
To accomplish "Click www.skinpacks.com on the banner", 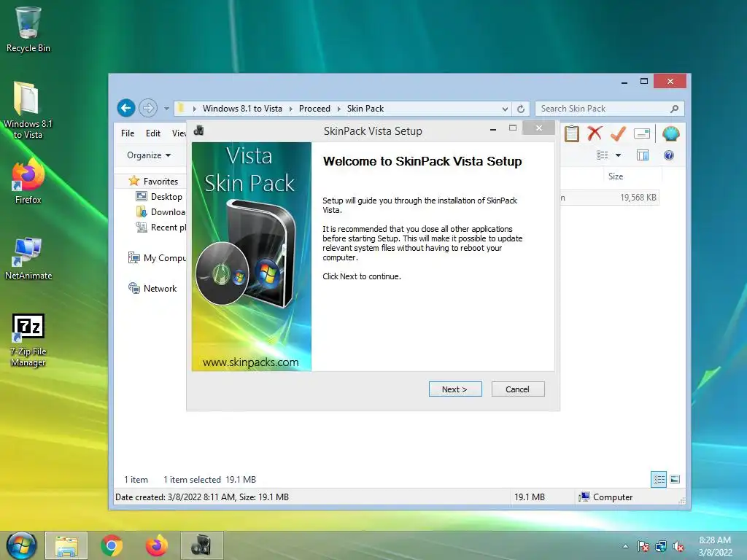I will click(251, 362).
